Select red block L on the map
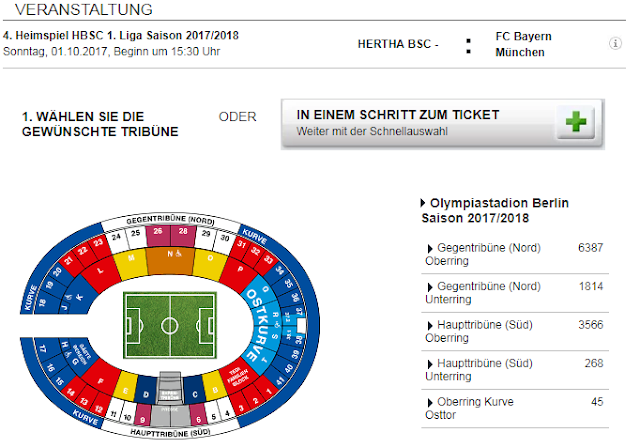The image size is (640, 448). point(101,270)
